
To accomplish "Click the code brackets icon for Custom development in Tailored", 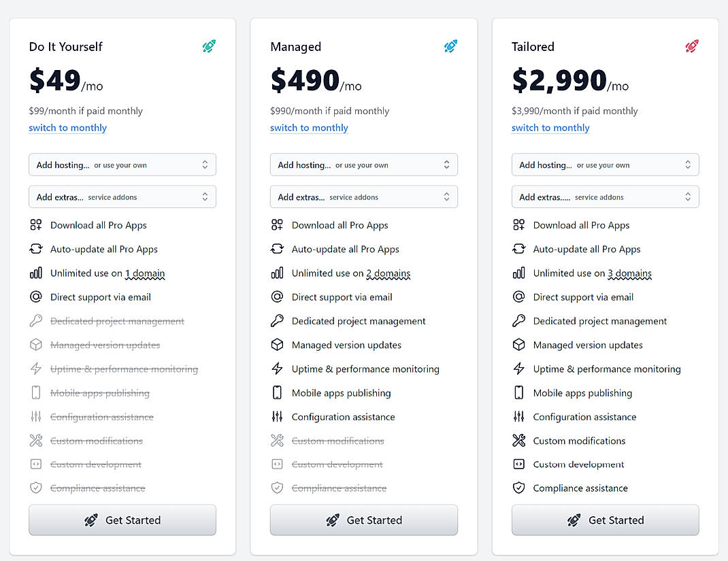I will point(519,464).
